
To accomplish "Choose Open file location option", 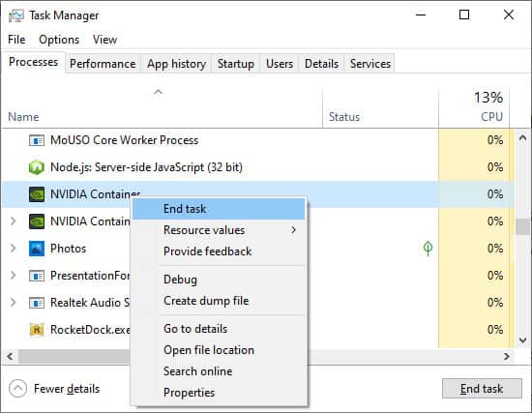I will click(x=219, y=350).
